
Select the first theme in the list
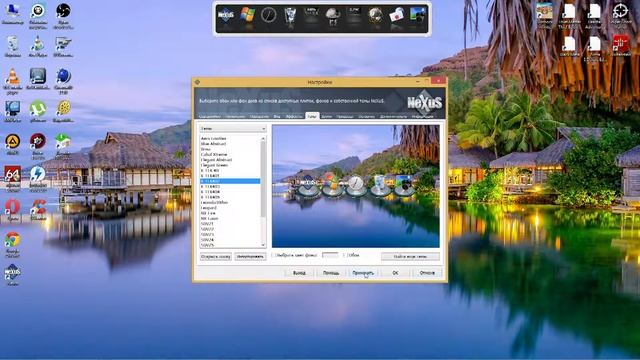(x=230, y=138)
